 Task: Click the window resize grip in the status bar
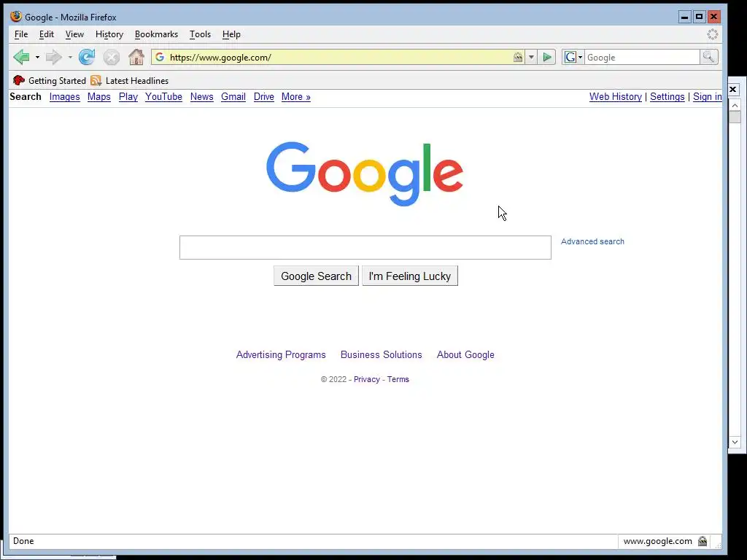tap(718, 544)
